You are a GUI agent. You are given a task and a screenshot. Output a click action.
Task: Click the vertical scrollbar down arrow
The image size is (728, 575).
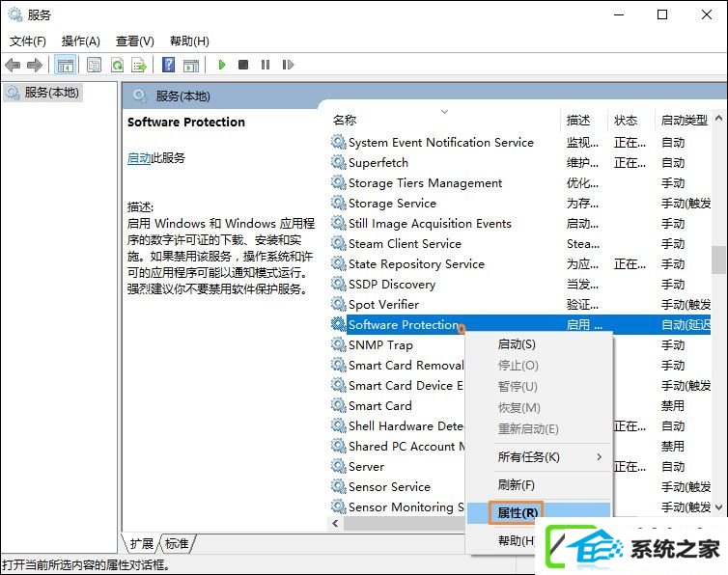tap(718, 507)
